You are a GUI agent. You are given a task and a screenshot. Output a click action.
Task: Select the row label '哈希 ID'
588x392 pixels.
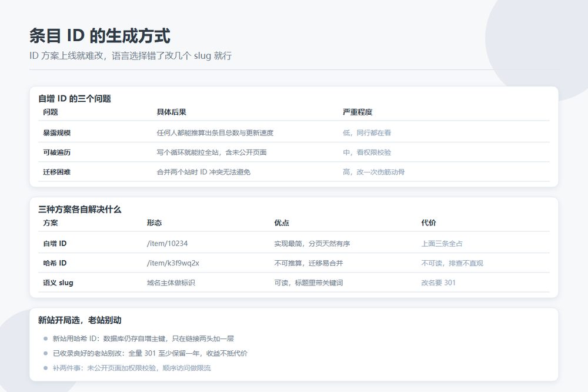(55, 263)
